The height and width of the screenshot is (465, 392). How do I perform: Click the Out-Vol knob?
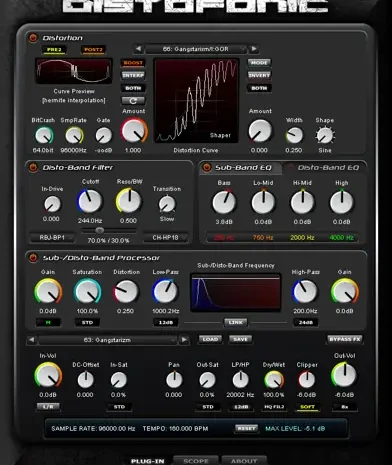click(344, 375)
